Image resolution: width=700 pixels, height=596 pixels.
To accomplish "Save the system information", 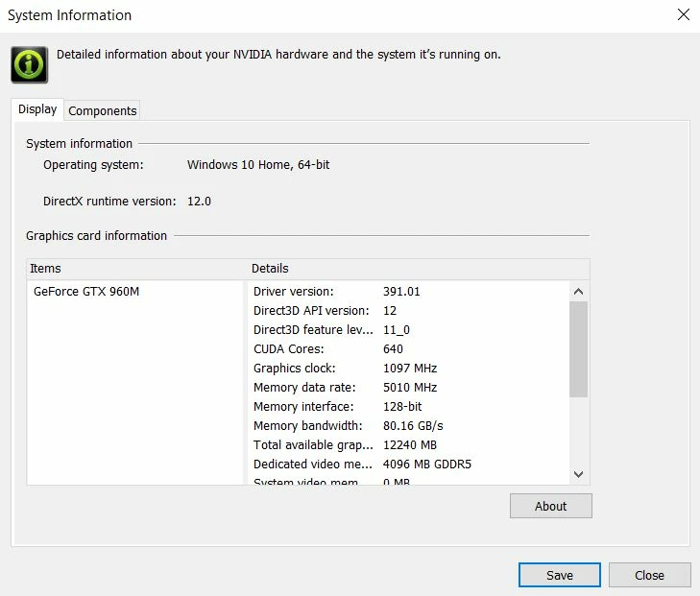I will click(x=560, y=575).
